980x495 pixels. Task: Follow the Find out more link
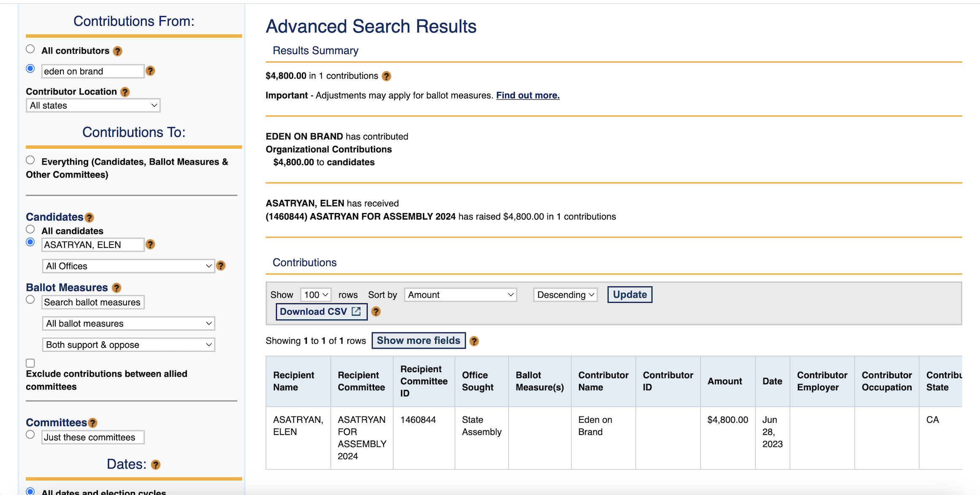(x=528, y=95)
